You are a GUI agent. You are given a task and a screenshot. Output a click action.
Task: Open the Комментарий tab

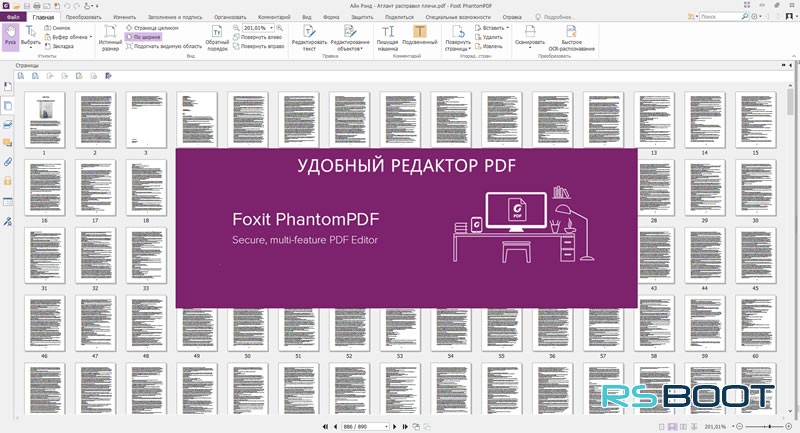274,17
